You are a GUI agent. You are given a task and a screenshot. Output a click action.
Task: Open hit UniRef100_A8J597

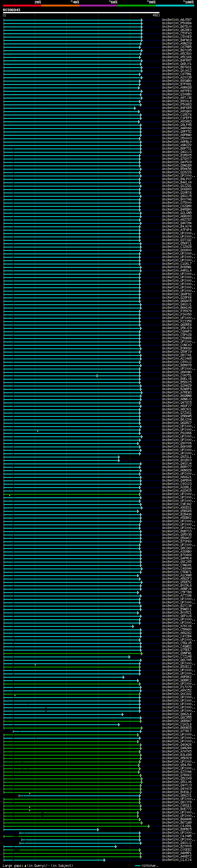click(x=177, y=20)
